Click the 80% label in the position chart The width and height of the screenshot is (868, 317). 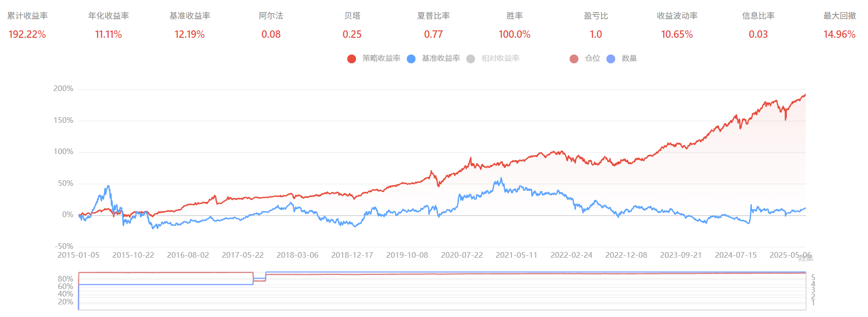coord(65,279)
